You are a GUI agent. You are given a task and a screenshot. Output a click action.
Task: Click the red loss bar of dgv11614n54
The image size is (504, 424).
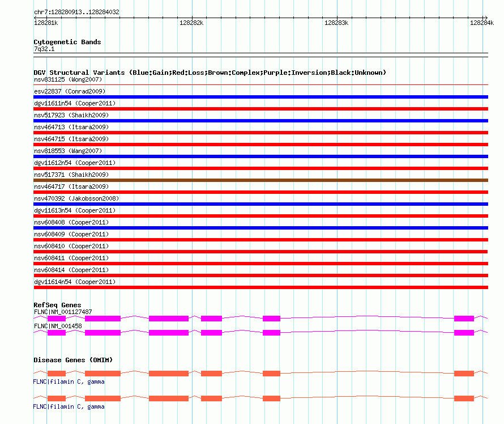point(260,287)
